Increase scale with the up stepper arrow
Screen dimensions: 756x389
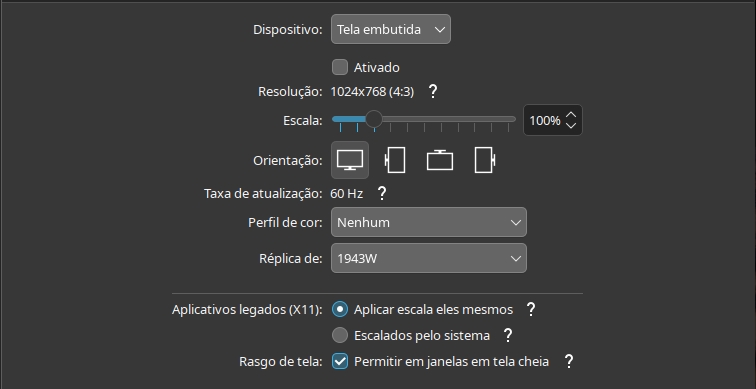click(571, 115)
